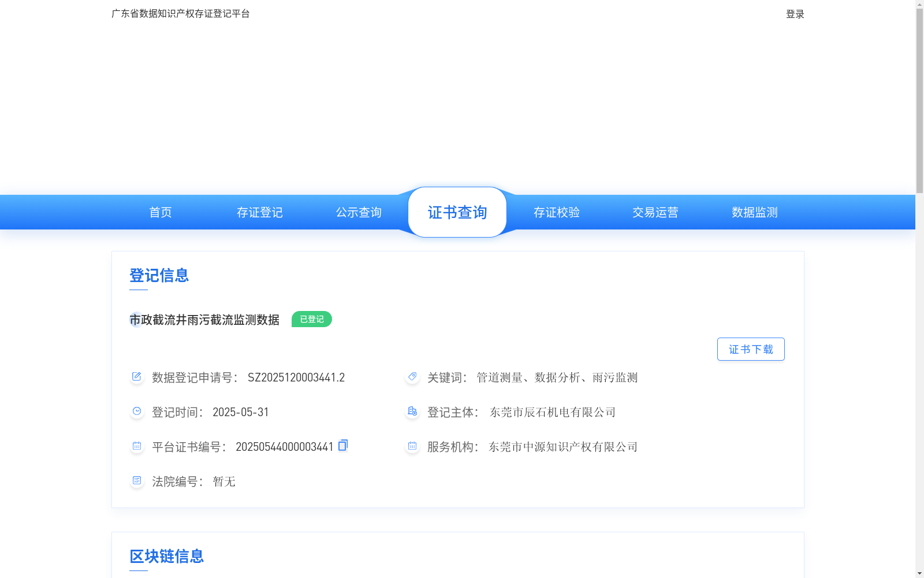Viewport: 924px width, 578px height.
Task: Click application number SZ2025120003441.2
Action: click(x=296, y=377)
